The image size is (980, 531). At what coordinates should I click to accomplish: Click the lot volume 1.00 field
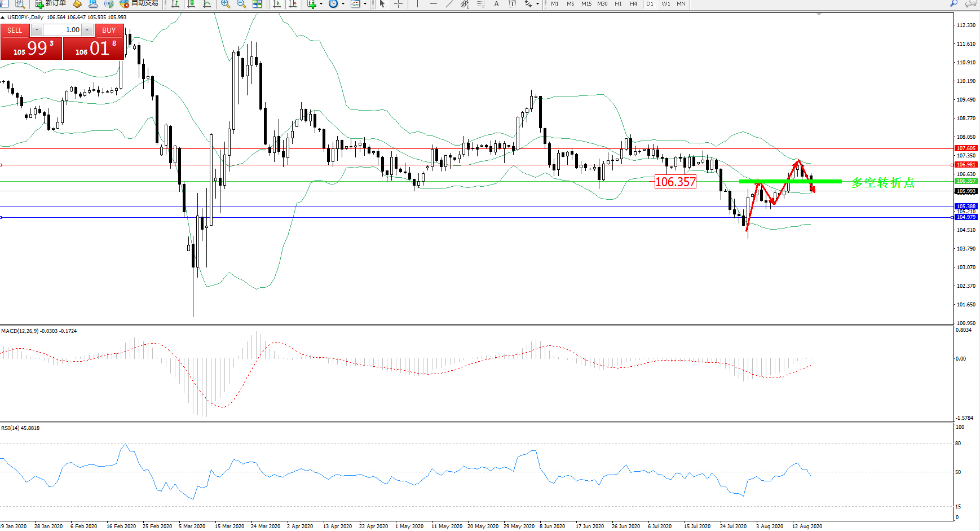coord(63,30)
